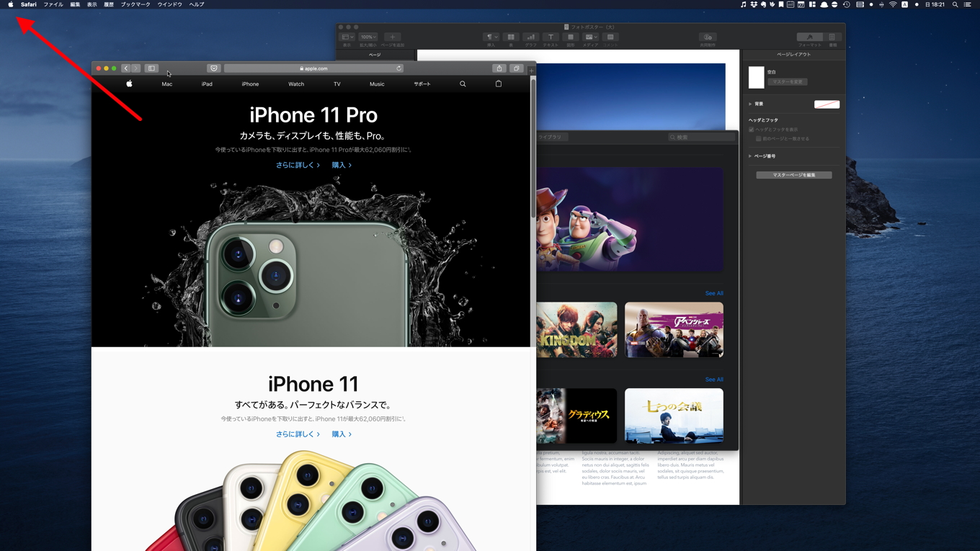This screenshot has height=551, width=980.
Task: Open Watch in the apple.com navigation
Action: pyautogui.click(x=296, y=84)
